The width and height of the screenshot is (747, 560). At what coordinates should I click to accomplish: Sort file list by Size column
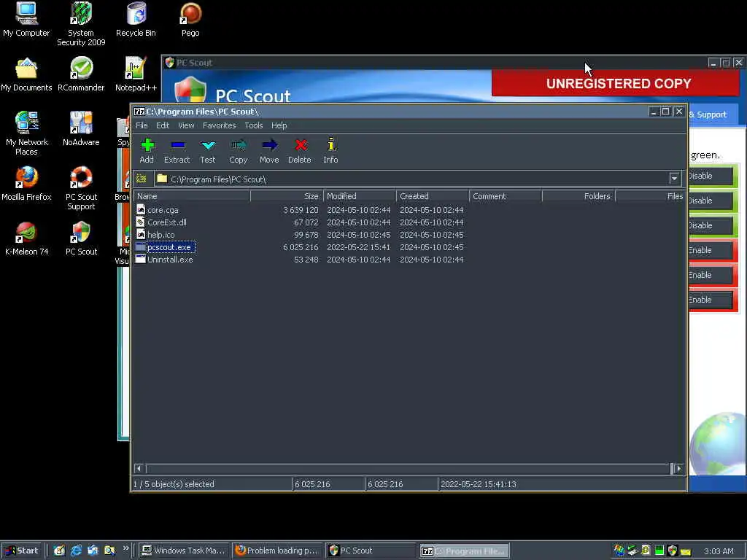287,196
